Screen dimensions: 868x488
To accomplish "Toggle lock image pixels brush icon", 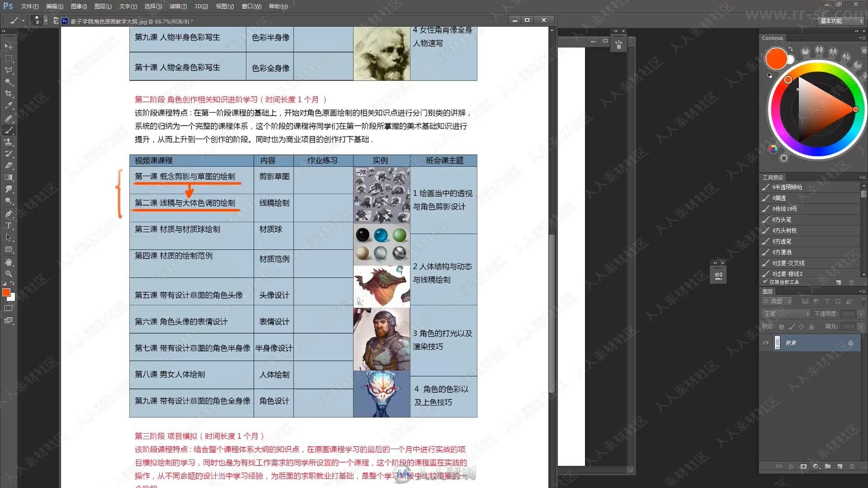I will 791,326.
